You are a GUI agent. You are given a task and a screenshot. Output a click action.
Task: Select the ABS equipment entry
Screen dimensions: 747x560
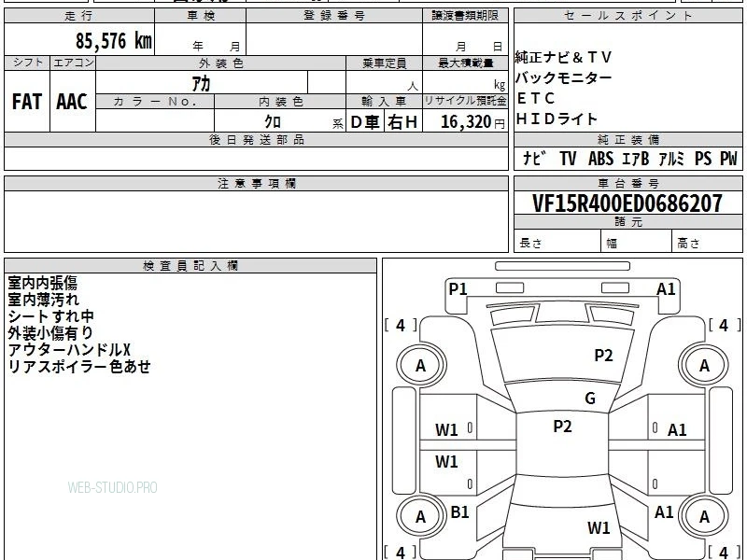(x=600, y=158)
